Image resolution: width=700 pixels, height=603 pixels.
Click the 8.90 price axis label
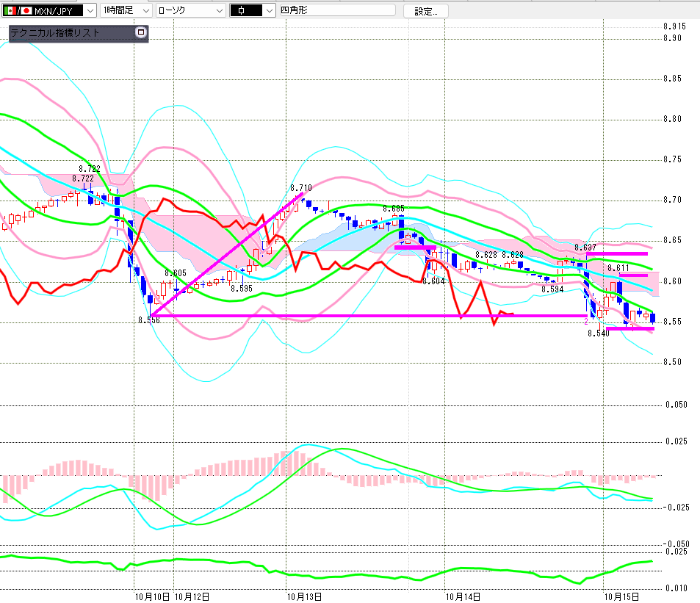pyautogui.click(x=672, y=38)
